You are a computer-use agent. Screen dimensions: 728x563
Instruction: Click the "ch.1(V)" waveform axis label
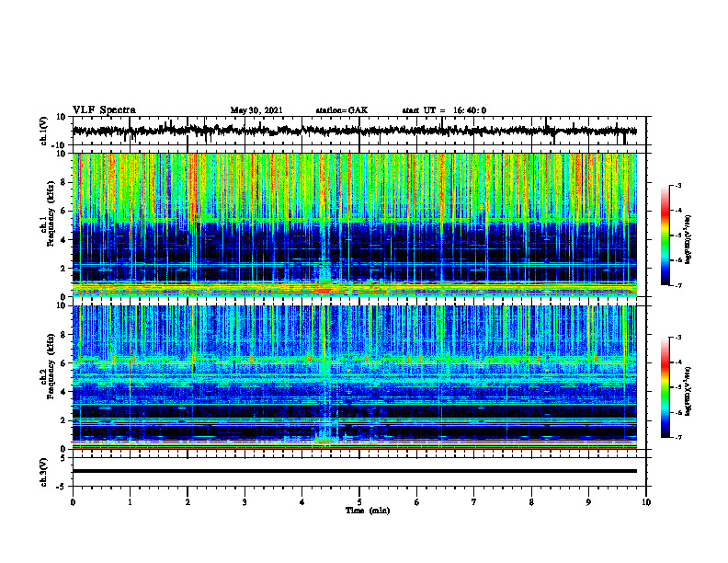[44, 131]
